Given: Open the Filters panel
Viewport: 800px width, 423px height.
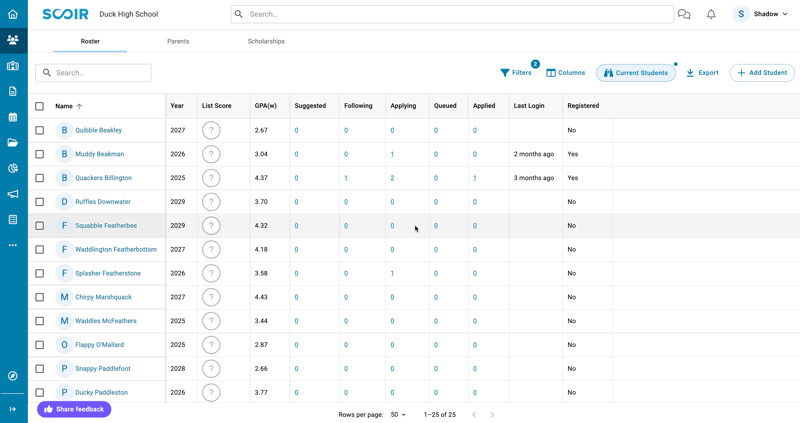Looking at the screenshot, I should (516, 73).
